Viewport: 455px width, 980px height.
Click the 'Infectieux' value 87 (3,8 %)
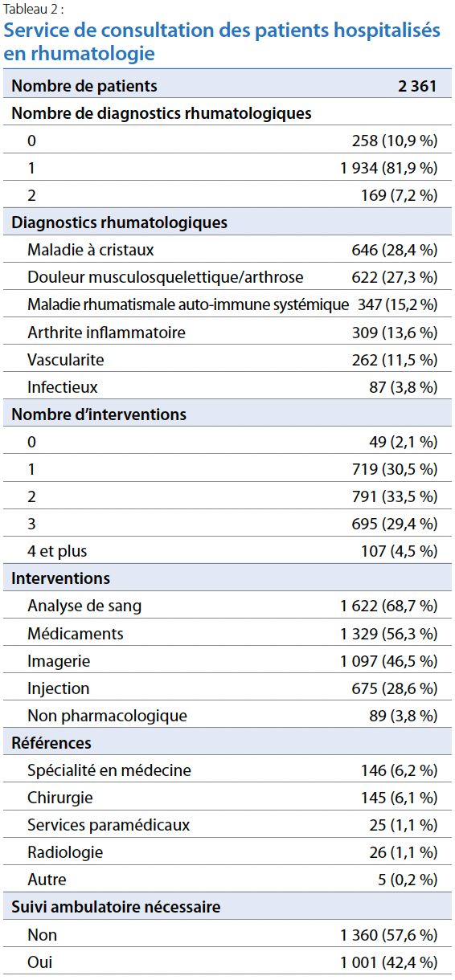coord(404,386)
